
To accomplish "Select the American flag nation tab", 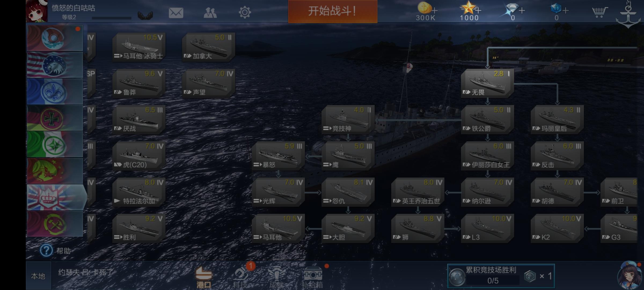I will coord(55,65).
